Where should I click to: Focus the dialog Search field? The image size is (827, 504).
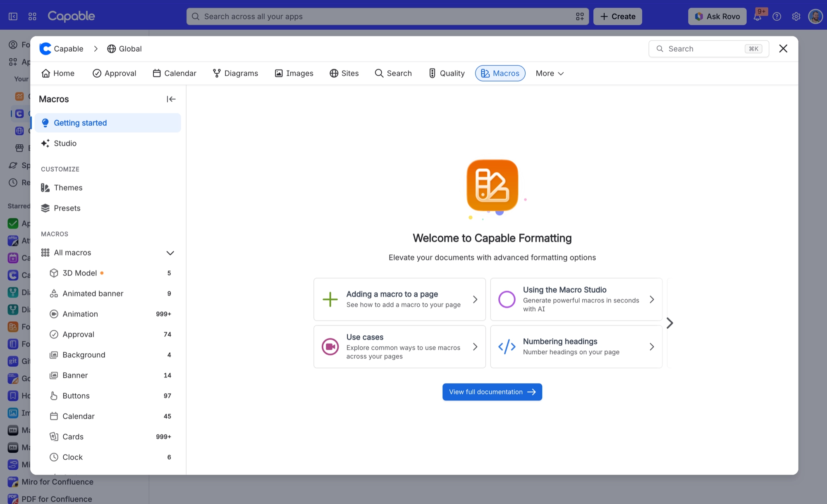coord(709,49)
